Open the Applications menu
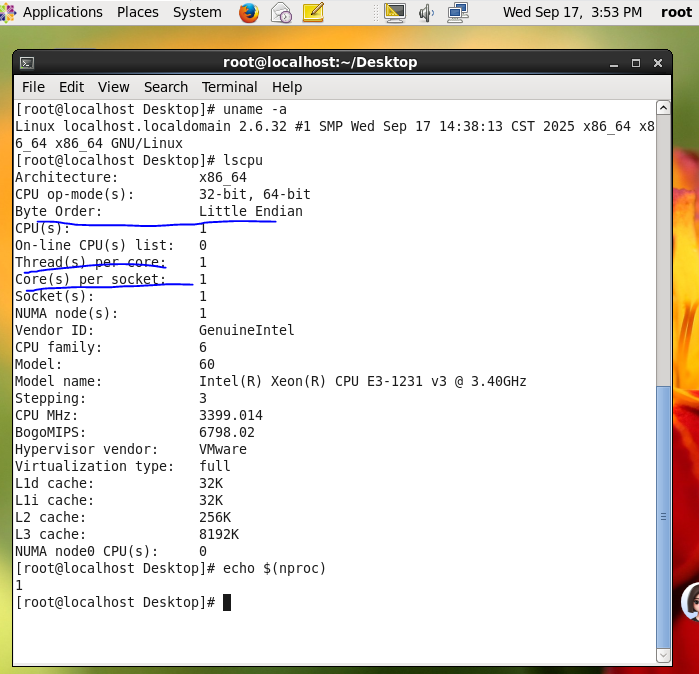 coord(62,12)
